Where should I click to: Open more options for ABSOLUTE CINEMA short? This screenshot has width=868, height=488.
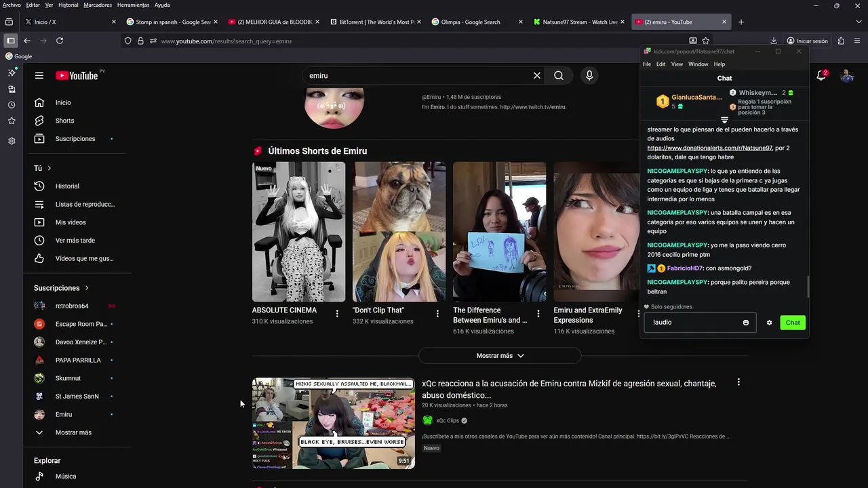pos(337,314)
